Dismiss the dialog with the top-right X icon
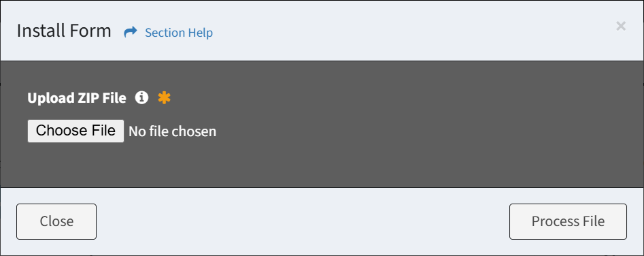 coord(621,27)
